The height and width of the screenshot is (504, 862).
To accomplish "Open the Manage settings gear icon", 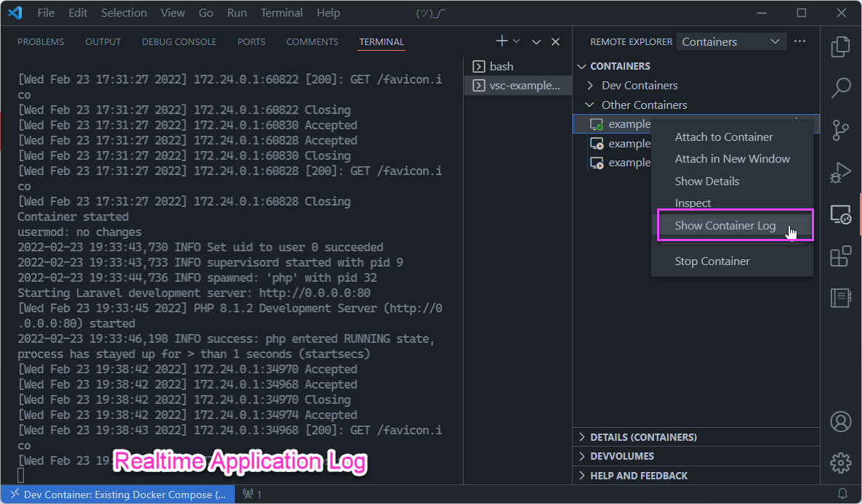I will click(840, 463).
